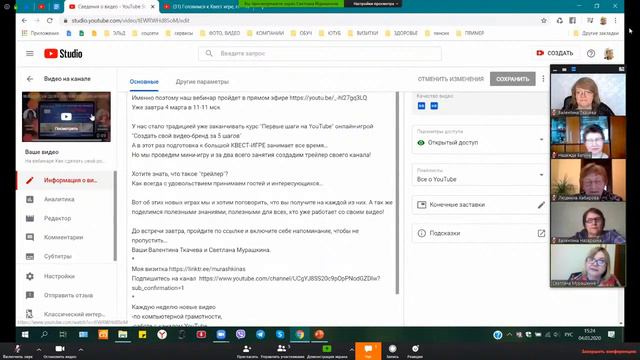Click the Конечные заставки row

click(x=480, y=205)
